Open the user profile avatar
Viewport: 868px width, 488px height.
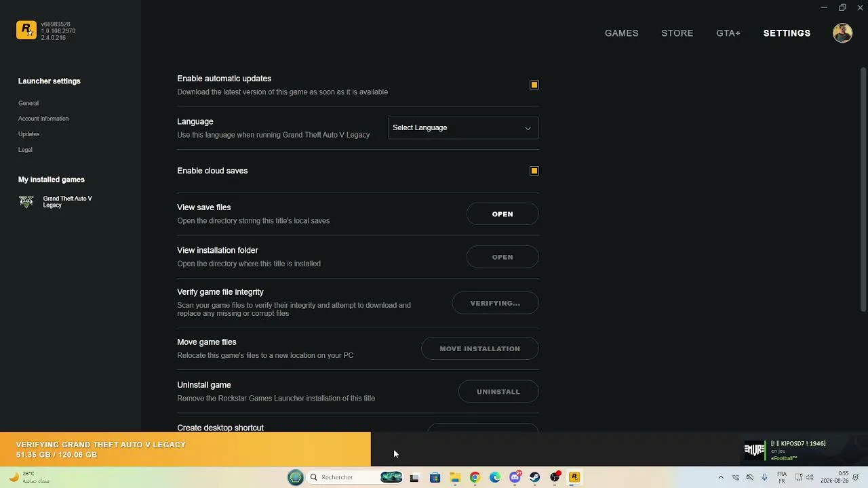(842, 33)
